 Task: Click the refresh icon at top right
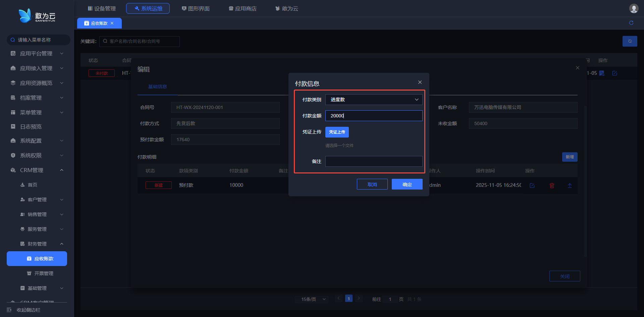coord(631,23)
